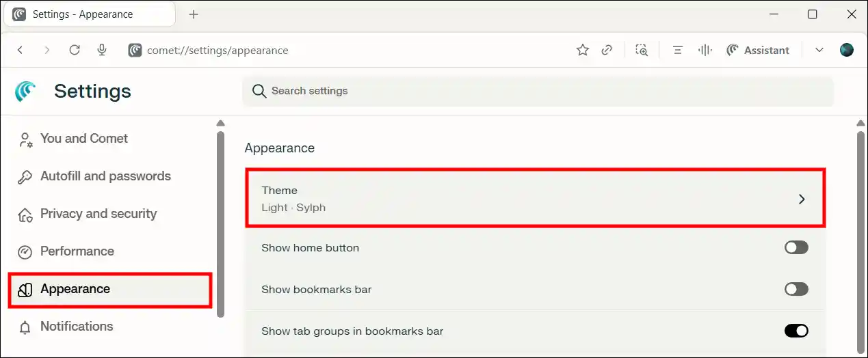The image size is (868, 358).
Task: Reload the page with the refresh icon
Action: [75, 50]
